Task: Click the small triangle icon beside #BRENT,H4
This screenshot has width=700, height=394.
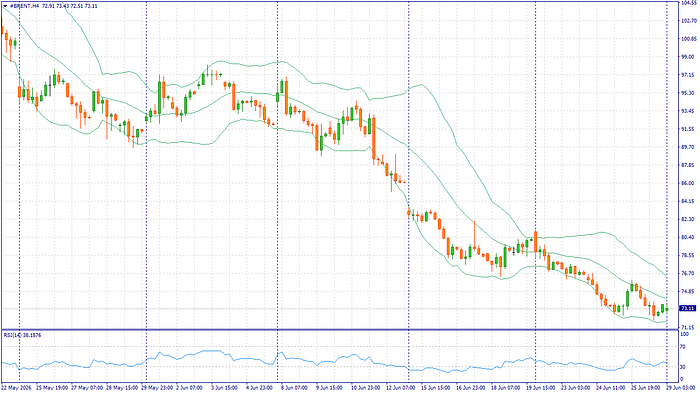Action: click(5, 6)
